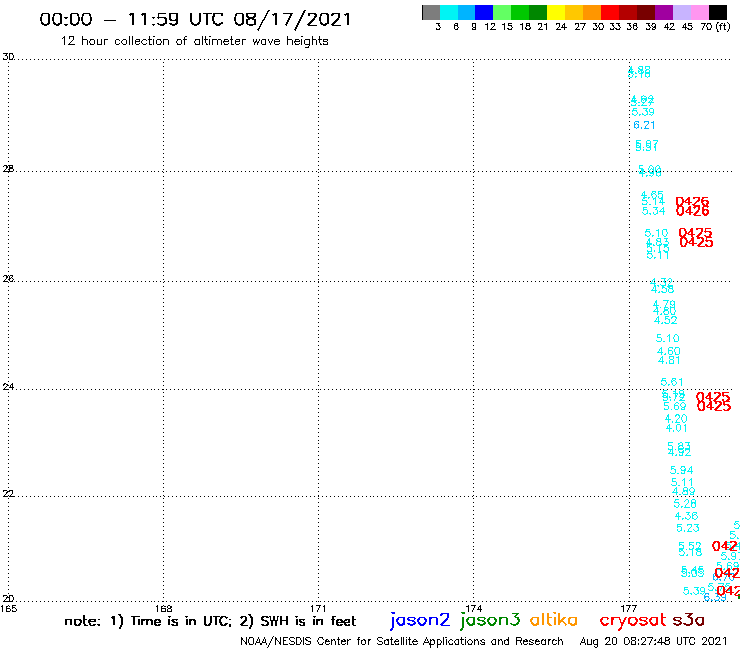Click the 'Aug 20 08:27:48 UTC 2021' timestamp
Image resolution: width=740 pixels, height=650 pixels.
point(654,641)
